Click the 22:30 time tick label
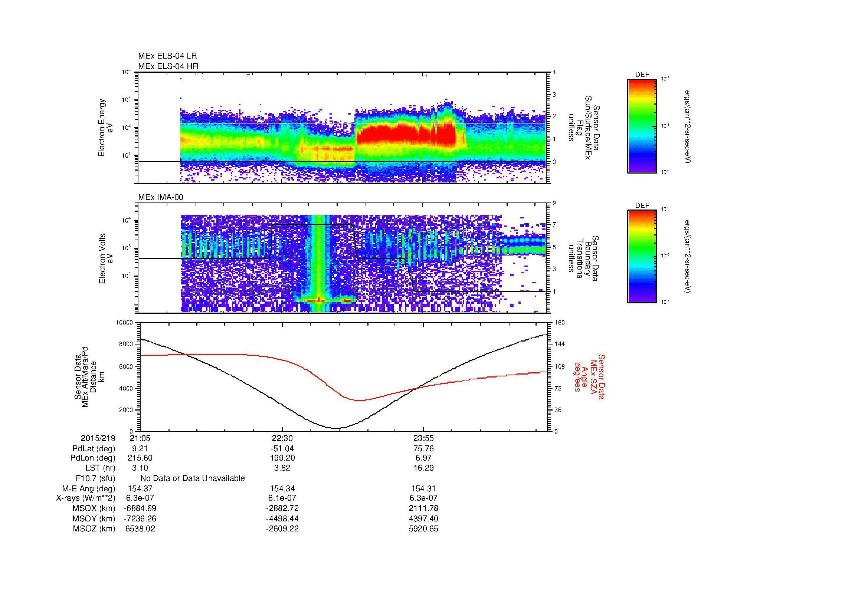The height and width of the screenshot is (613, 868). 282,438
